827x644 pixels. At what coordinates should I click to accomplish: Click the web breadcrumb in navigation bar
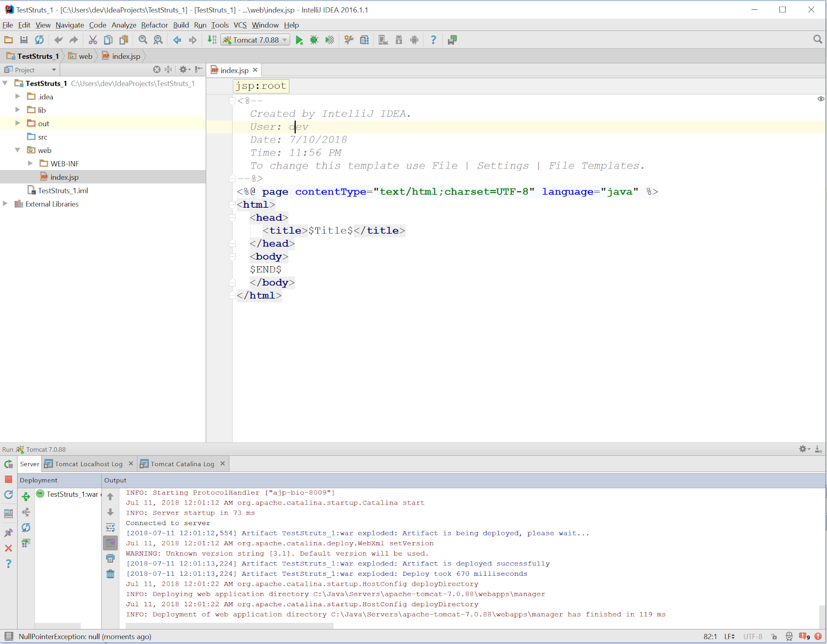(85, 56)
